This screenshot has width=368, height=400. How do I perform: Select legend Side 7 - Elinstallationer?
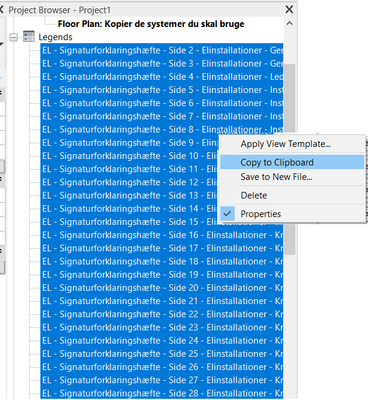(x=162, y=116)
